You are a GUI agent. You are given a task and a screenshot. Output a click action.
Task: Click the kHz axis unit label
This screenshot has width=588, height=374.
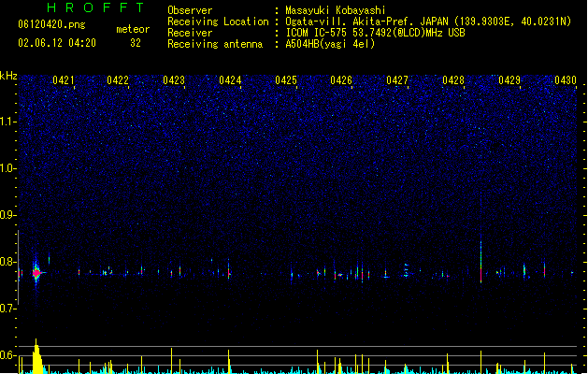(x=8, y=76)
